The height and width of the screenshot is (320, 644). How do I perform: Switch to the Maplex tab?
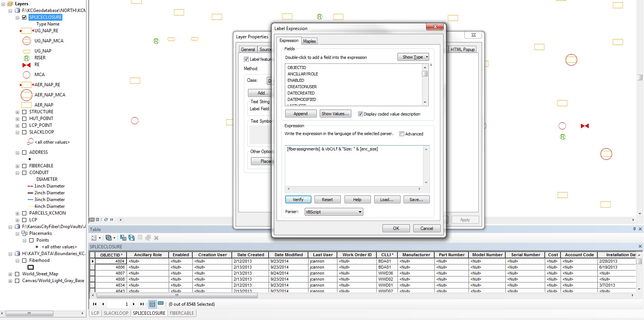310,41
